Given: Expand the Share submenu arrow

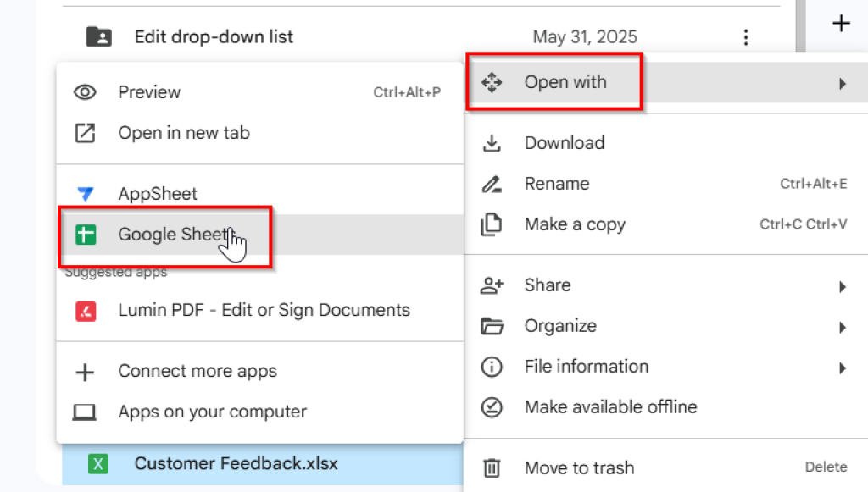Looking at the screenshot, I should pos(843,286).
